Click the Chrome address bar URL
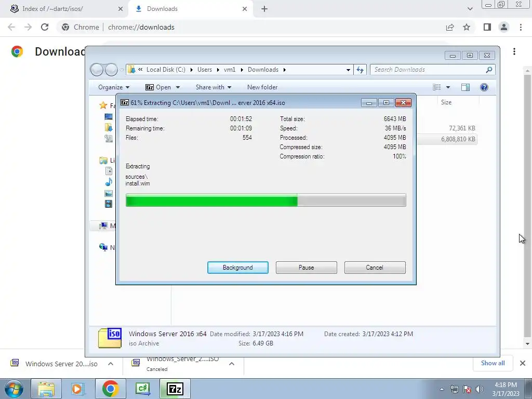This screenshot has height=399, width=532. click(141, 27)
